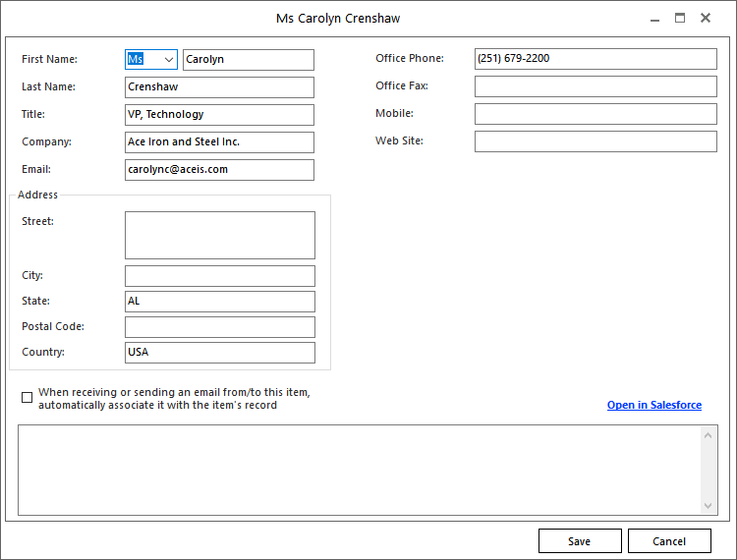The width and height of the screenshot is (737, 560).
Task: Select the empty Office Fax field
Action: 595,86
